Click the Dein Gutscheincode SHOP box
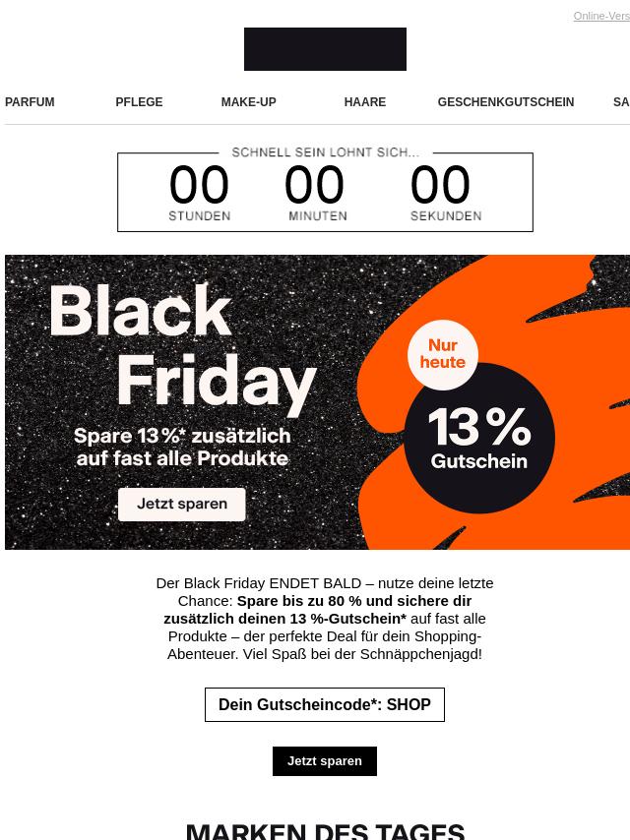630x840 pixels. (325, 704)
